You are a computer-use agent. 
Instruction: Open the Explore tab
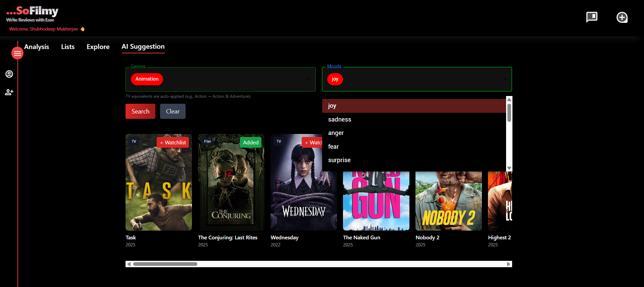point(98,47)
